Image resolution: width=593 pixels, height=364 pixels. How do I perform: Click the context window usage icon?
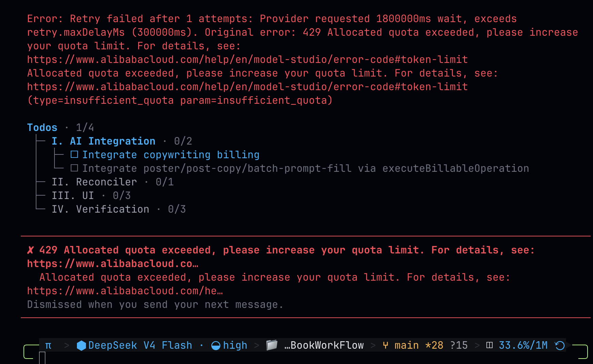[490, 345]
